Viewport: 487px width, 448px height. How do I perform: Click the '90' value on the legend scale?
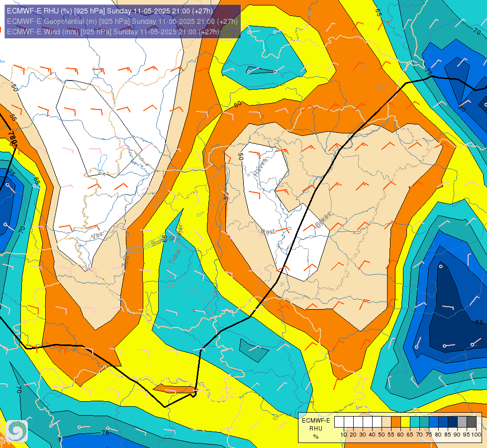point(457,435)
